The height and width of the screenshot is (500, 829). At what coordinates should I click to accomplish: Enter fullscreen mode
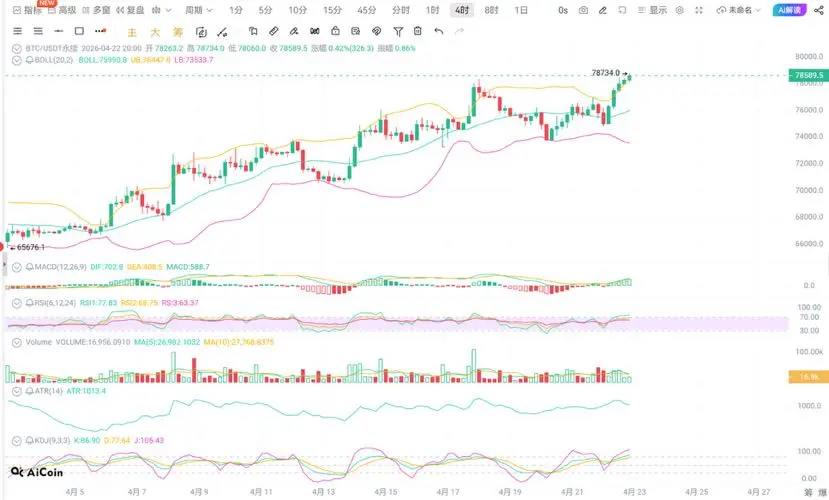point(699,10)
